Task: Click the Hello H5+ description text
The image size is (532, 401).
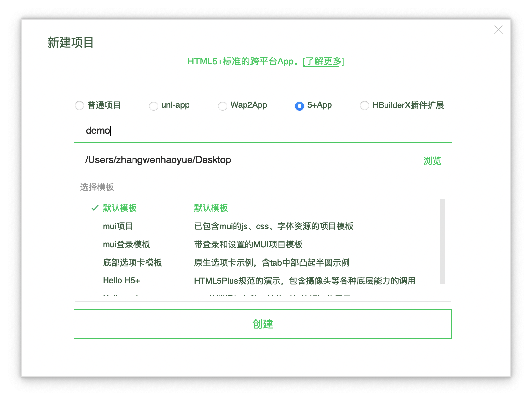Action: [x=305, y=281]
